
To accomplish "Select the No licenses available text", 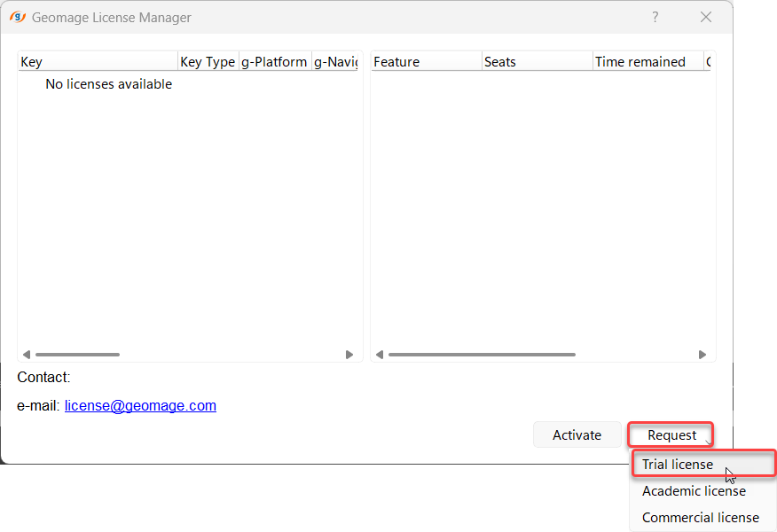I will click(x=108, y=84).
